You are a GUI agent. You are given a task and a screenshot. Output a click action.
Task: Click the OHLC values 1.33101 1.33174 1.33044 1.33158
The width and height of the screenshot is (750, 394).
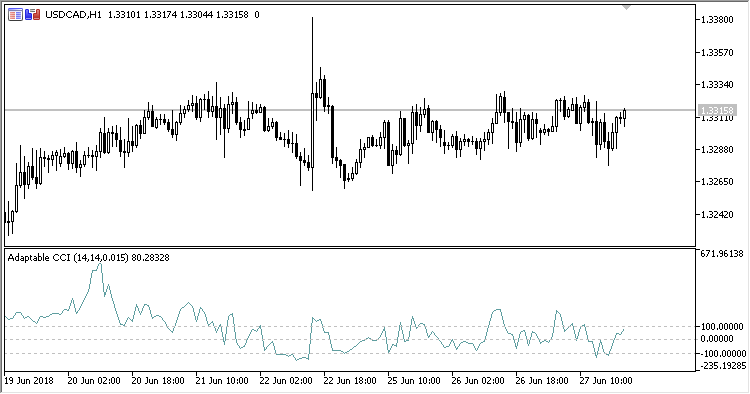point(178,15)
